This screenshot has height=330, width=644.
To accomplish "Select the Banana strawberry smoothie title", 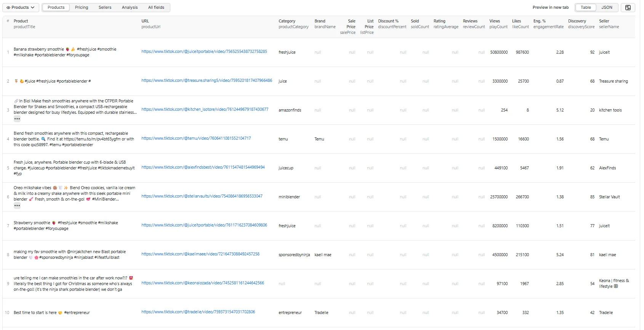I will coord(65,52).
